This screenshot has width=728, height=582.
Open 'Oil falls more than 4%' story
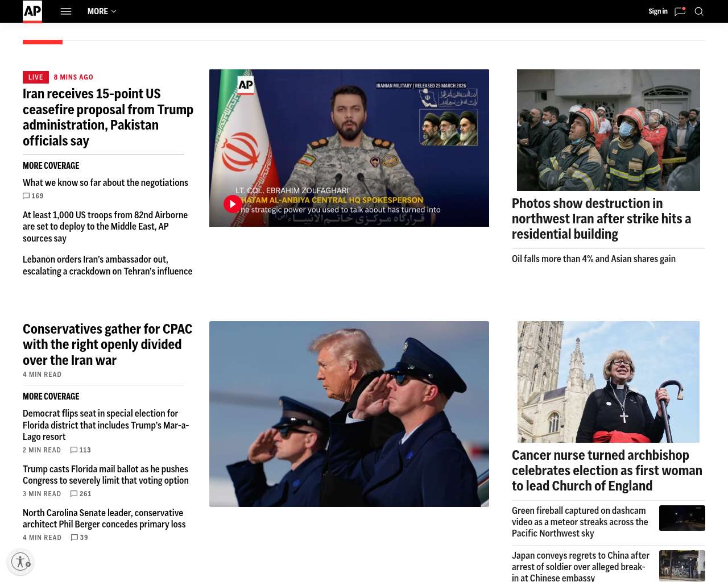click(594, 259)
